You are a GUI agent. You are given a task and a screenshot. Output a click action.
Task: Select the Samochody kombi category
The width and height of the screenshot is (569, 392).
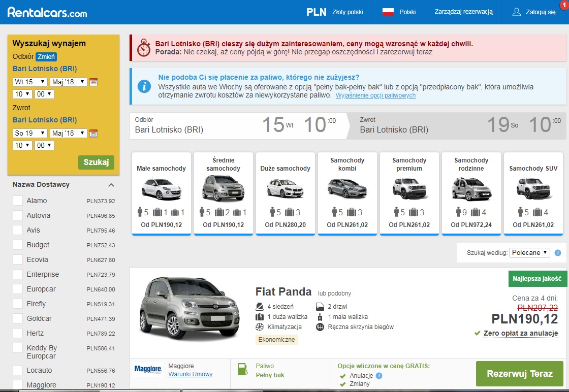pos(347,193)
